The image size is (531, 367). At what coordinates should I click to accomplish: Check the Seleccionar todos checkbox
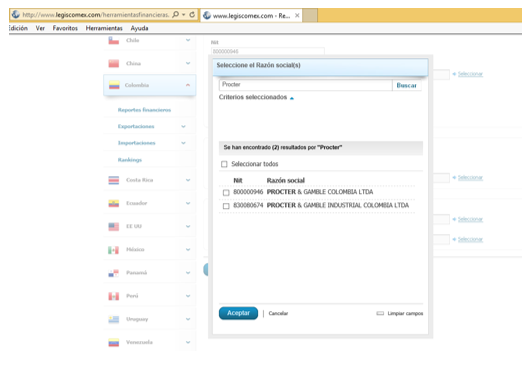point(224,164)
